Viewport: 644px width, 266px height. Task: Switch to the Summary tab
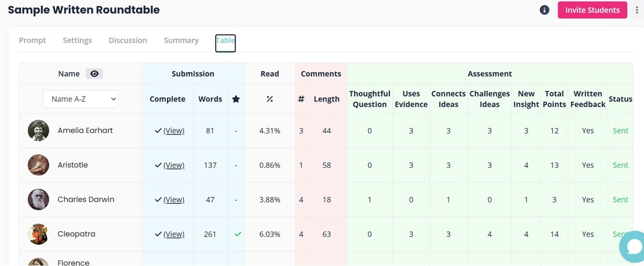[x=181, y=40]
